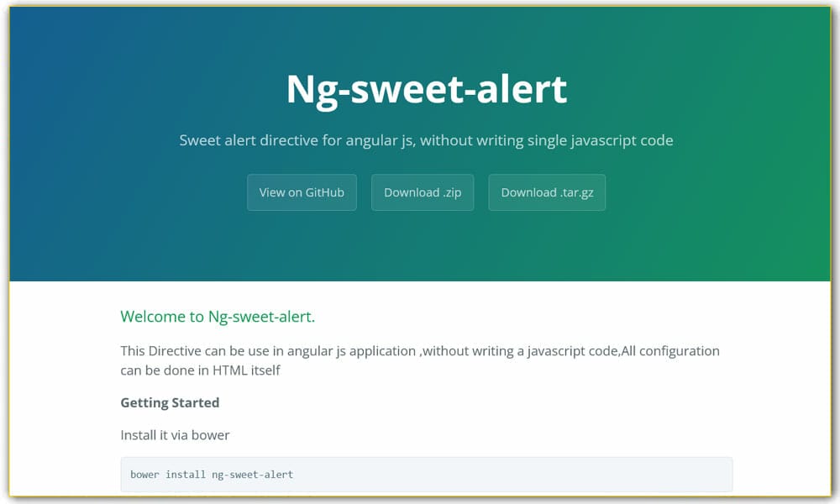Select the word bower in the code snippet
The width and height of the screenshot is (840, 504).
point(144,474)
